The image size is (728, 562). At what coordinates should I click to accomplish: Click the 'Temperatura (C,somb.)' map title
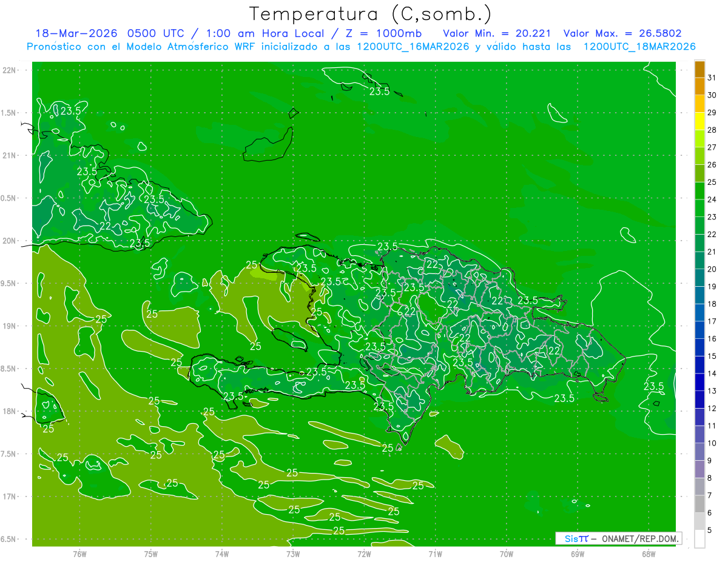click(370, 13)
